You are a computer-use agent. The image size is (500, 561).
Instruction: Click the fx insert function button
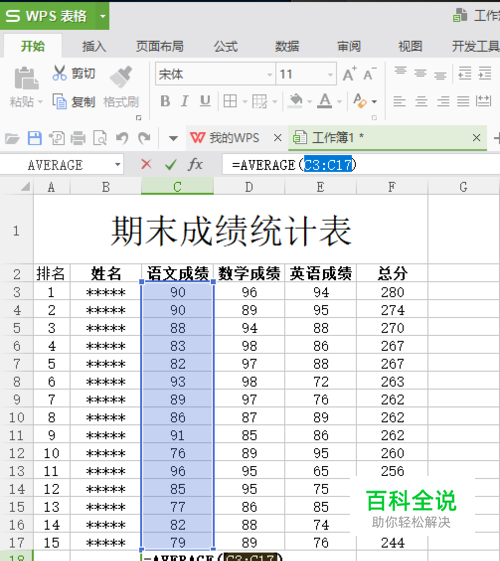point(195,165)
